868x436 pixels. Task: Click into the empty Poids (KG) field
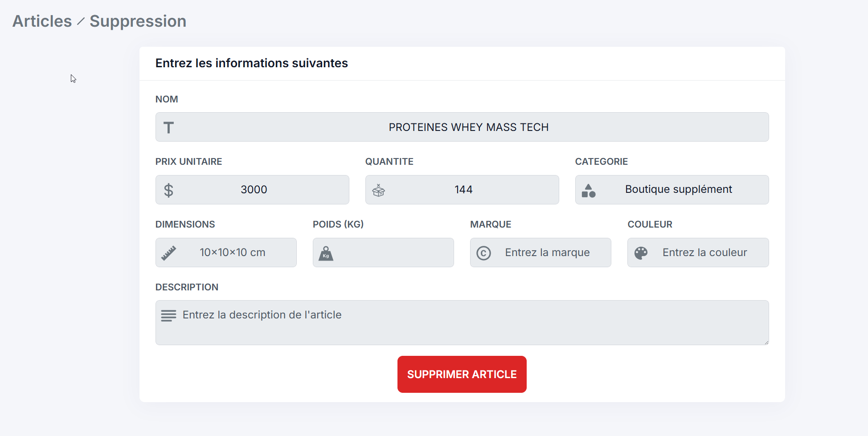coord(383,253)
